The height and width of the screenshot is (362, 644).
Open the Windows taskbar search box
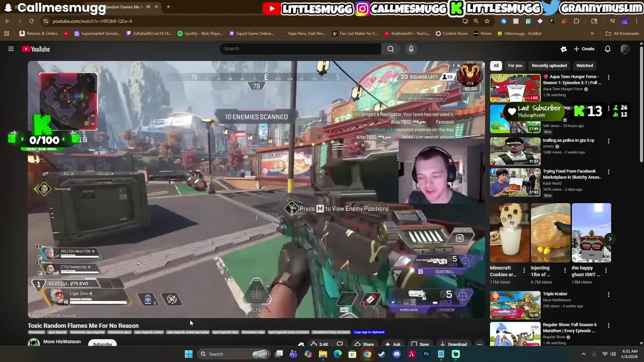pos(233,354)
